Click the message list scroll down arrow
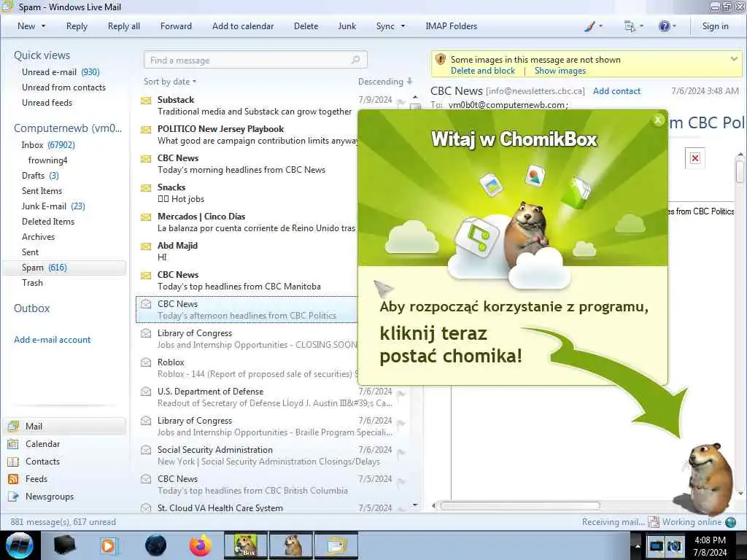This screenshot has width=747, height=560. [x=415, y=505]
